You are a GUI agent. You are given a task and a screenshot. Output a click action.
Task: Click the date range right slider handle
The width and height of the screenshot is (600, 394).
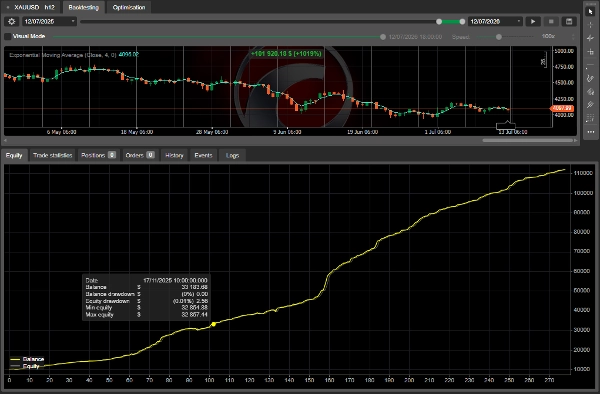(462, 22)
